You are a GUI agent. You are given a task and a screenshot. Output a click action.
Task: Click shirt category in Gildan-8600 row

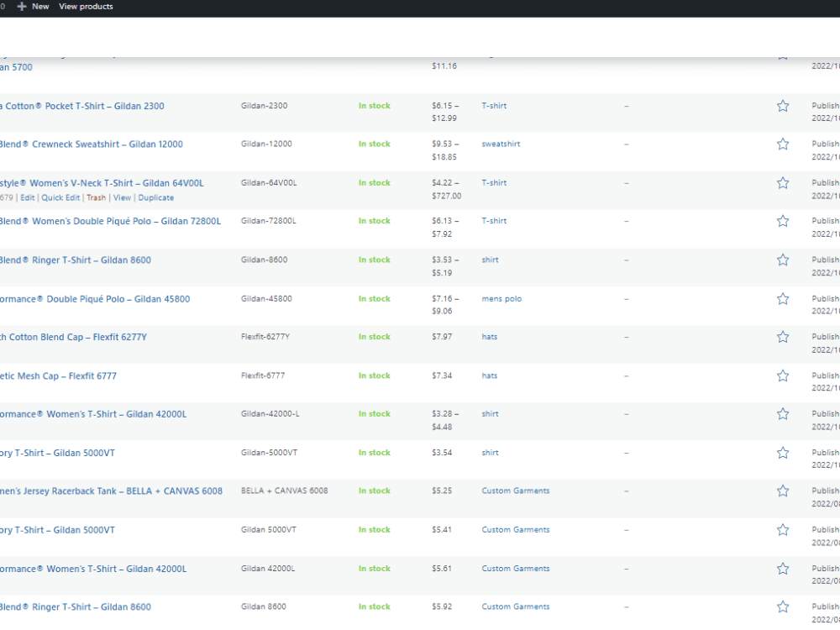coord(491,260)
